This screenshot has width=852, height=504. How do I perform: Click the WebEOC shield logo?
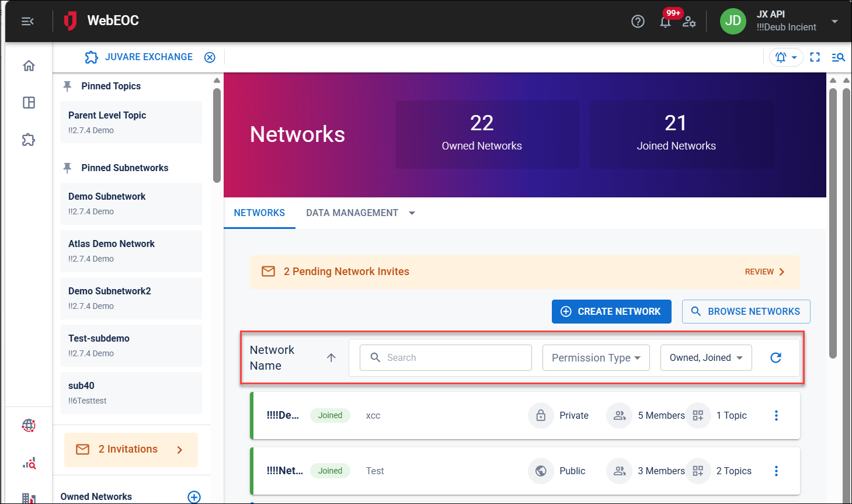(x=70, y=20)
